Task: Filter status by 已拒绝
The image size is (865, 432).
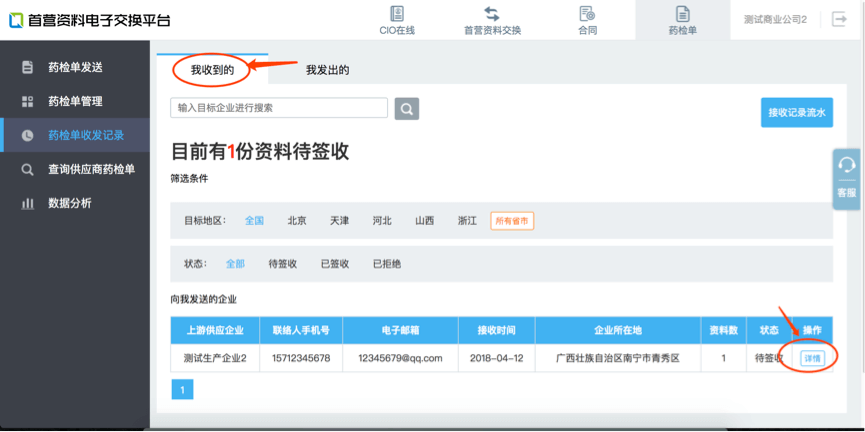Action: [x=387, y=264]
